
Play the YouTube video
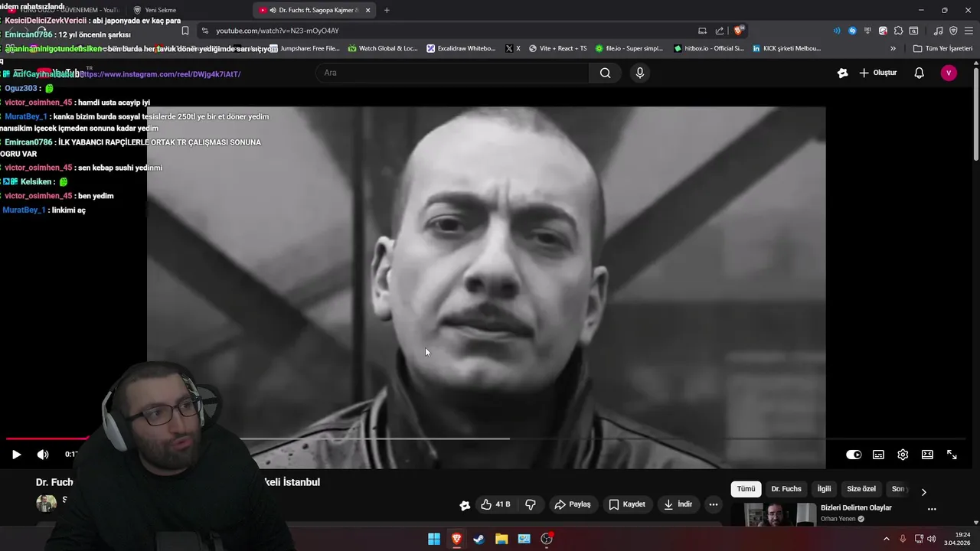[x=16, y=455]
